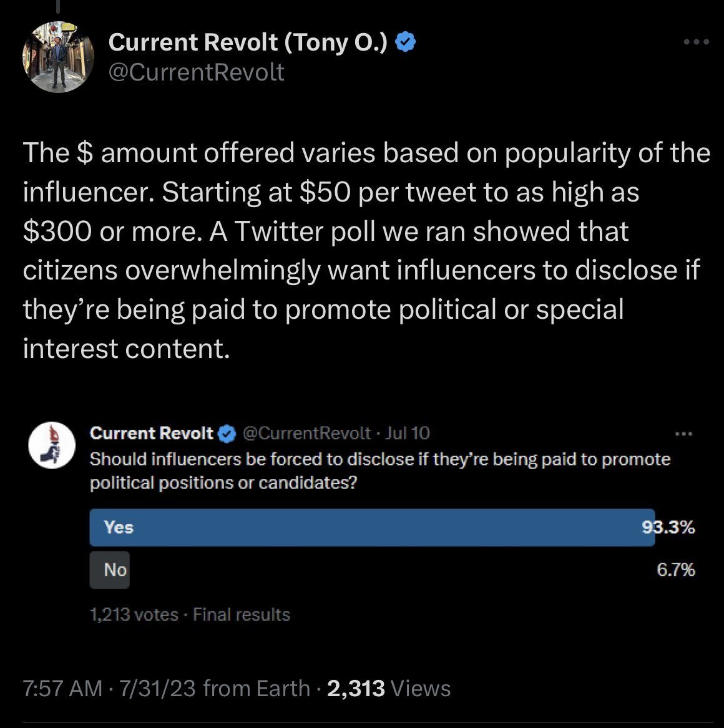
Task: Open the @CurrentRevolt handle in the quoted tweet
Action: [x=306, y=433]
